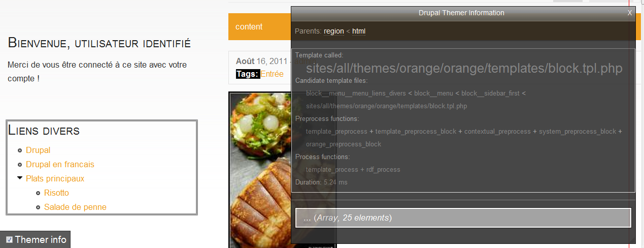Image resolution: width=644 pixels, height=248 pixels.
Task: Open the Entrée tag link
Action: click(x=272, y=74)
